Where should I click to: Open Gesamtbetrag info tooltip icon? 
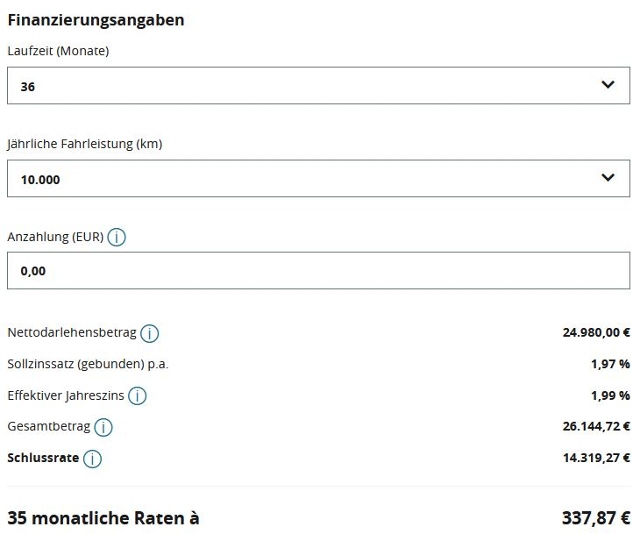103,427
